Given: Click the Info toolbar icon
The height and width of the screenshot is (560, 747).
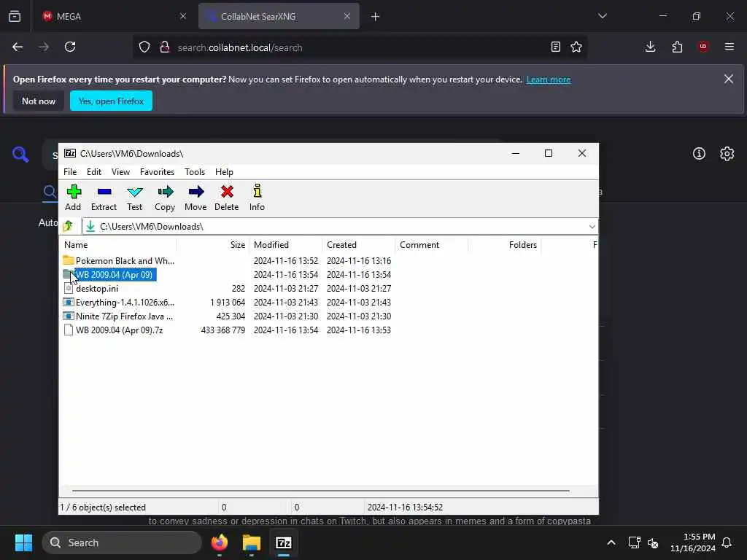Looking at the screenshot, I should (x=258, y=197).
